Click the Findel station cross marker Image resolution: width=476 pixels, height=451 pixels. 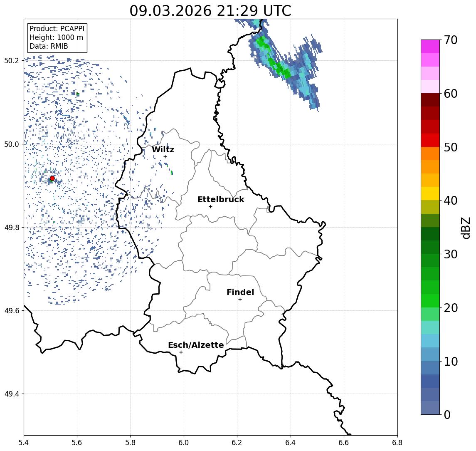click(x=240, y=300)
